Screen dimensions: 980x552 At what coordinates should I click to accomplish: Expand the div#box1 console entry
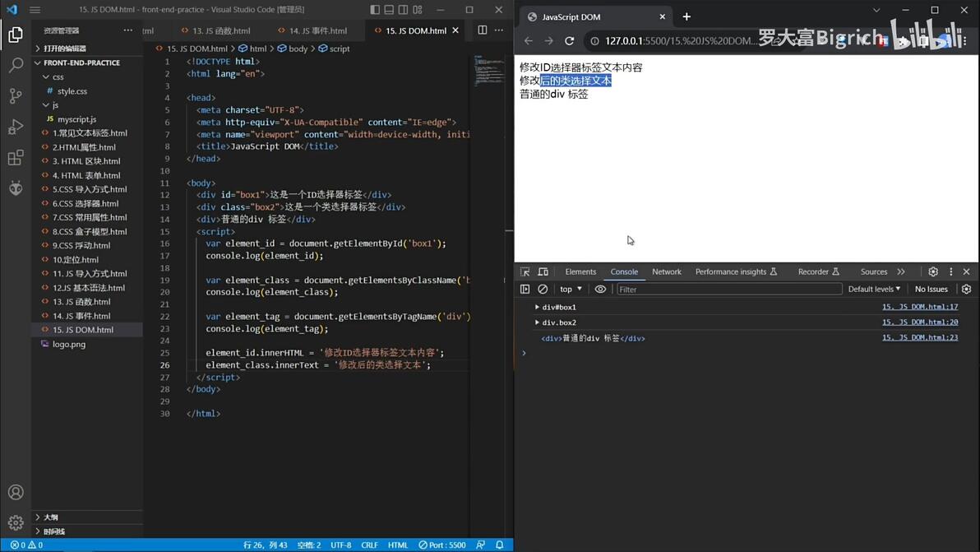click(537, 308)
